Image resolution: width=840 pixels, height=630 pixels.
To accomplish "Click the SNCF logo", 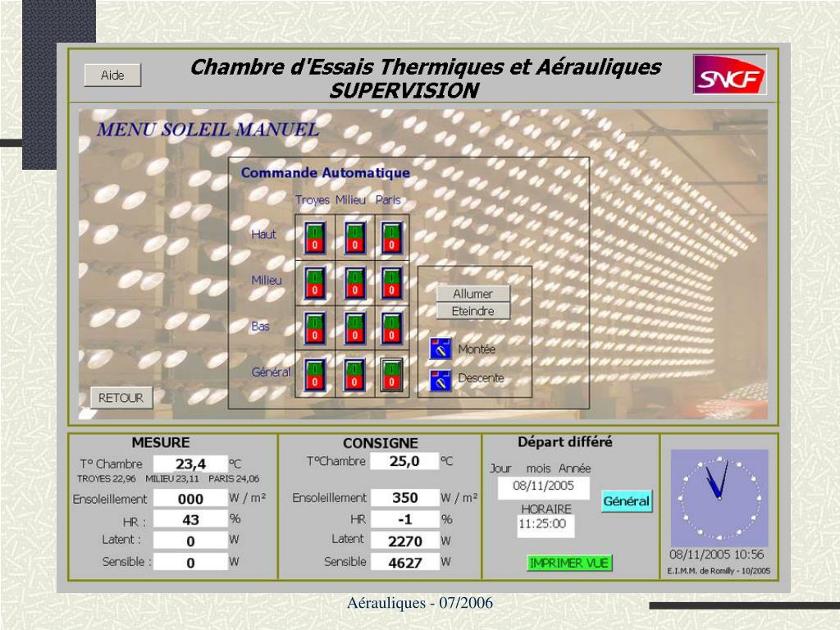I will pyautogui.click(x=729, y=75).
